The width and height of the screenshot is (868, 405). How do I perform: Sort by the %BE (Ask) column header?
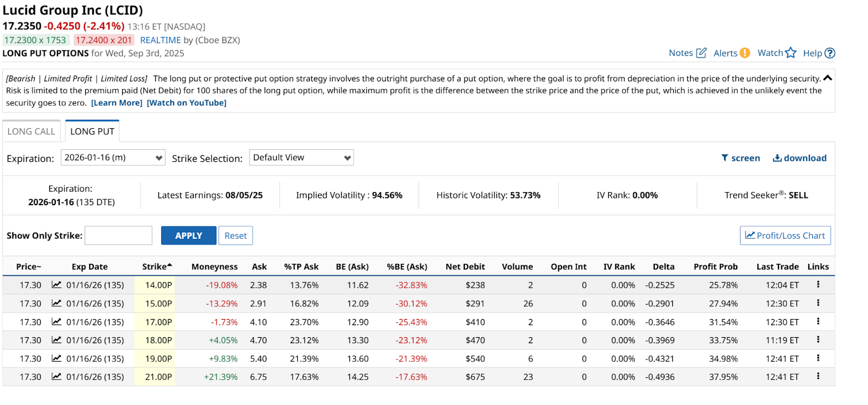pyautogui.click(x=407, y=267)
